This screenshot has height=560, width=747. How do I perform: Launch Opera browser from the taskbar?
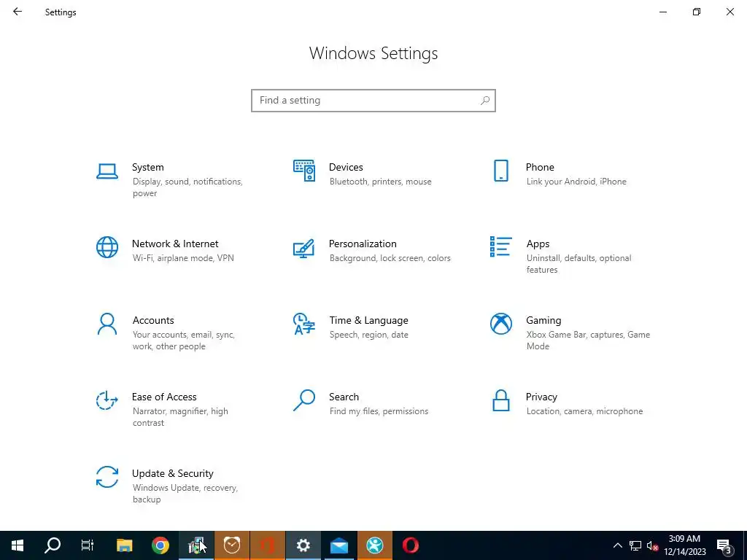tap(411, 545)
